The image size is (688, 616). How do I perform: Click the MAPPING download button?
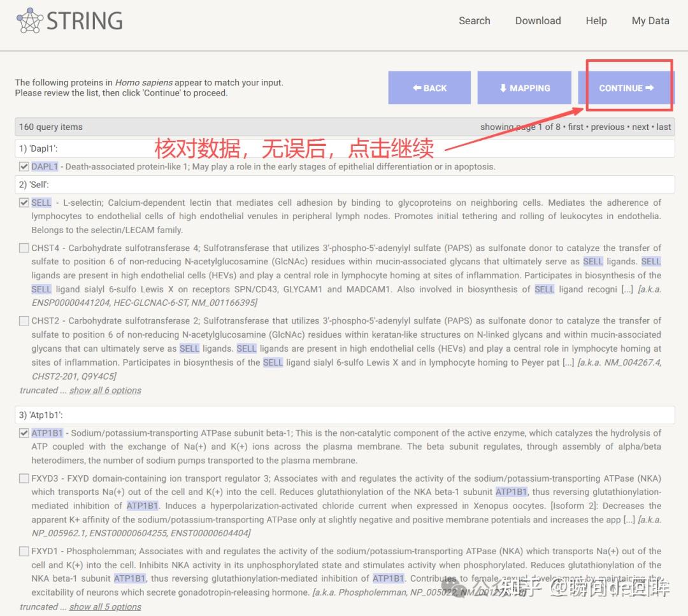tap(524, 88)
